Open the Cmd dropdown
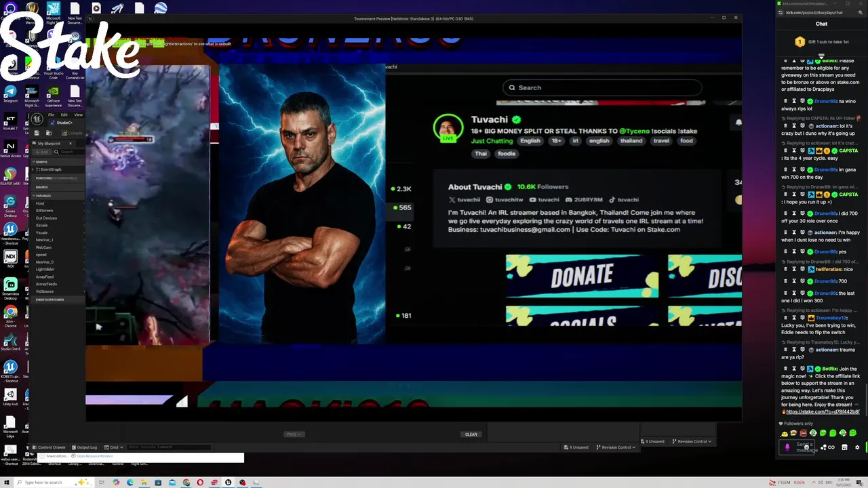 click(115, 447)
